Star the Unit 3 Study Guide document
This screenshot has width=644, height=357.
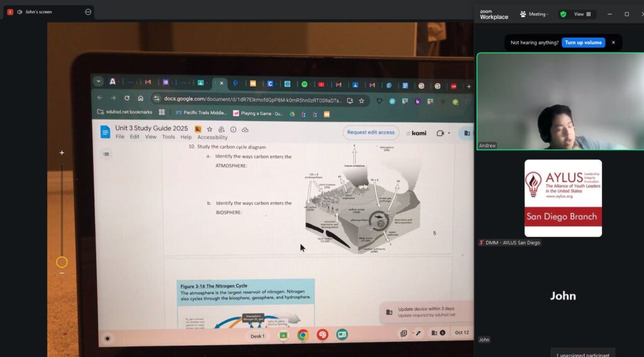coord(209,129)
